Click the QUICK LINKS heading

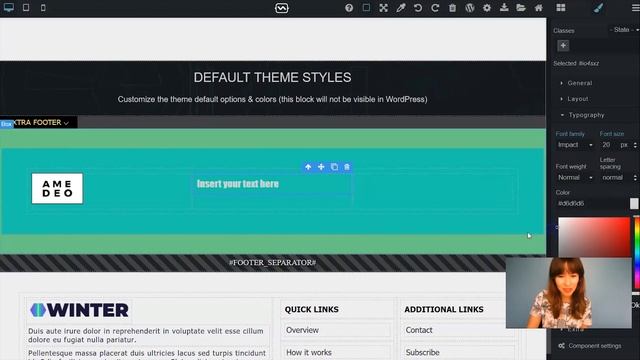pyautogui.click(x=311, y=309)
